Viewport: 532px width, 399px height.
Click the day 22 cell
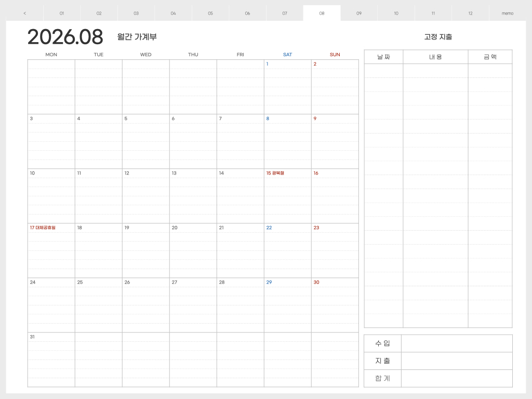coord(288,251)
